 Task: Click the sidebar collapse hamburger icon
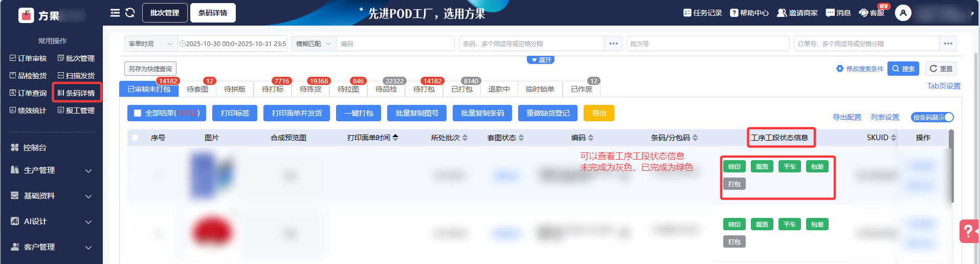click(x=115, y=13)
